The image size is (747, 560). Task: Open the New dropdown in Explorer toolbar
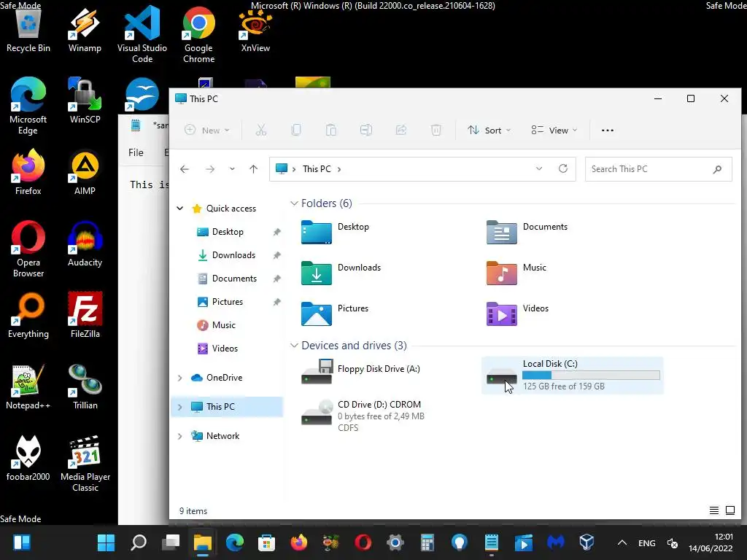click(207, 130)
